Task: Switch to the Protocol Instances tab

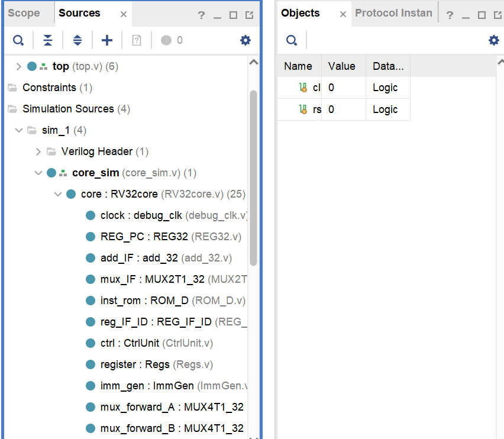Action: [393, 13]
